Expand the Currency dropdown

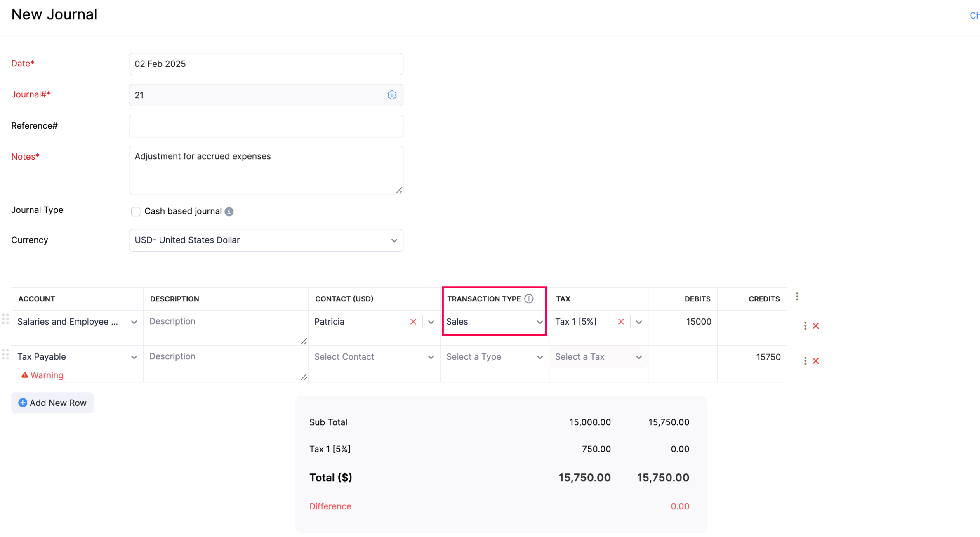394,240
